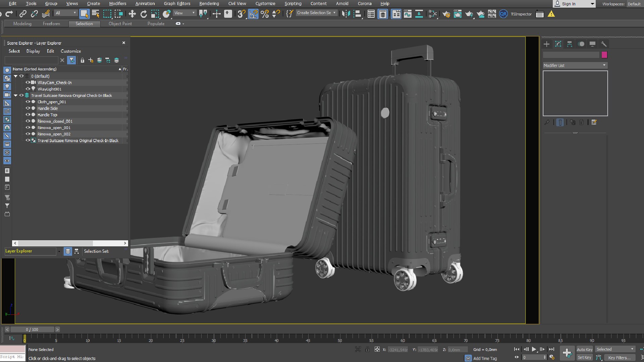Click the 0 / 100 time slider

(x=32, y=329)
